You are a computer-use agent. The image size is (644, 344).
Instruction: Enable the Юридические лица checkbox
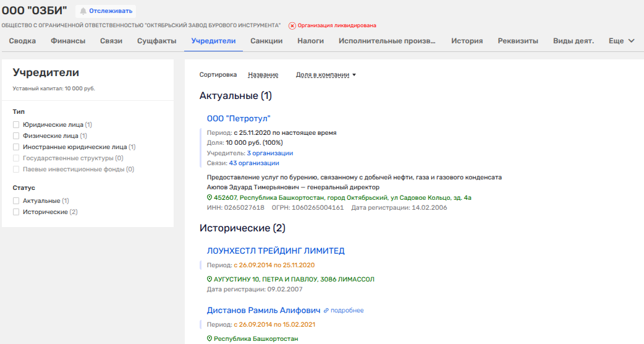pos(17,124)
